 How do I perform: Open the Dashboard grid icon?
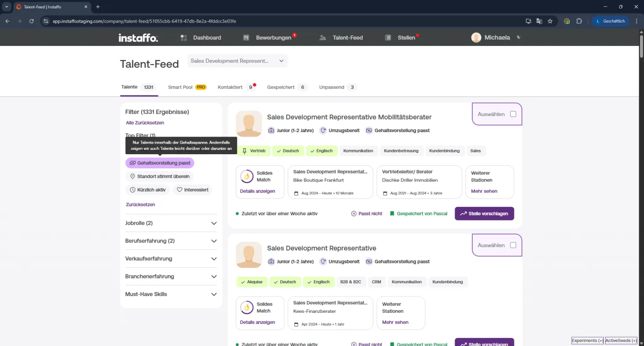point(184,38)
